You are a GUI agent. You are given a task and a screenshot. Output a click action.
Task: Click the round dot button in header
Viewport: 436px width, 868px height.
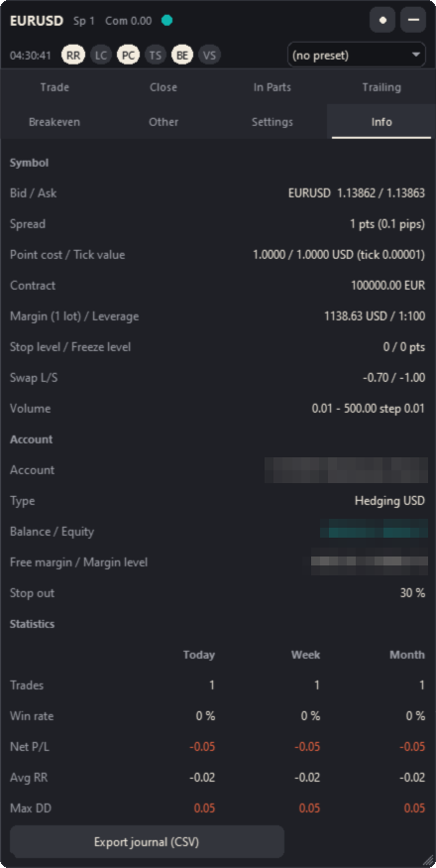(382, 21)
